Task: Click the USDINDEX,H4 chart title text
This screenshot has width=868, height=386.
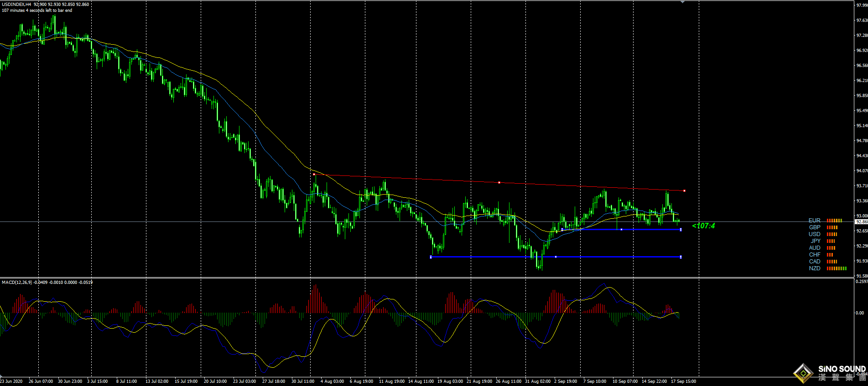Action: pos(16,4)
